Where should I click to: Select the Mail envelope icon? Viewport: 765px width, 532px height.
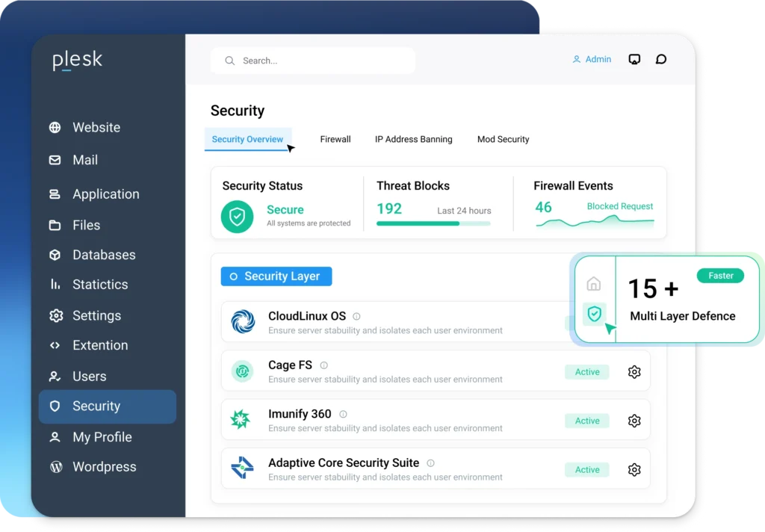click(x=55, y=160)
